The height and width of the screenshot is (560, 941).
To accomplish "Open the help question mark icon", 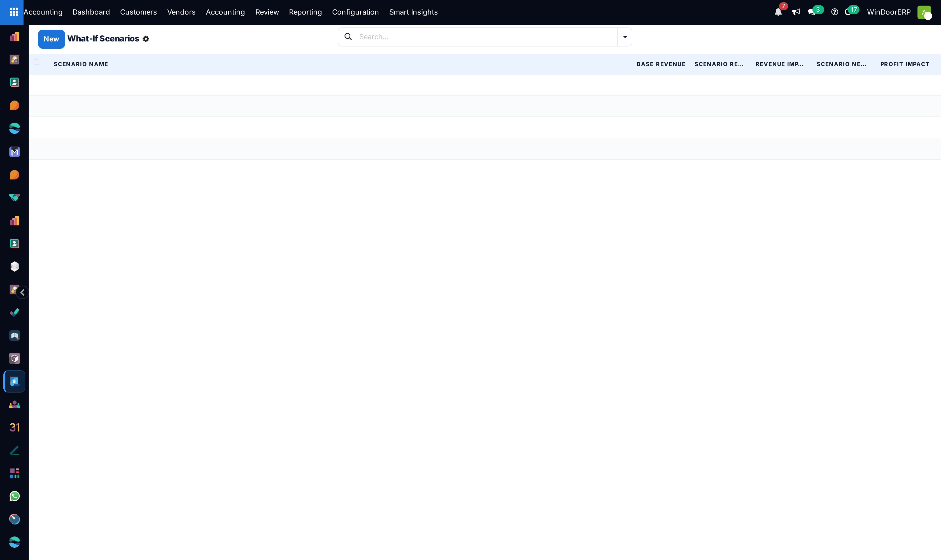I will click(x=835, y=12).
